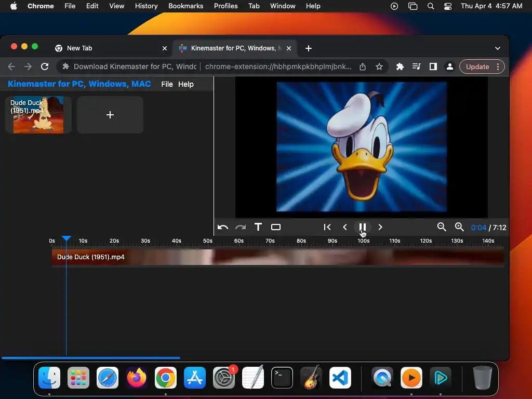The image size is (532, 399).
Task: Step back one frame
Action: [345, 227]
